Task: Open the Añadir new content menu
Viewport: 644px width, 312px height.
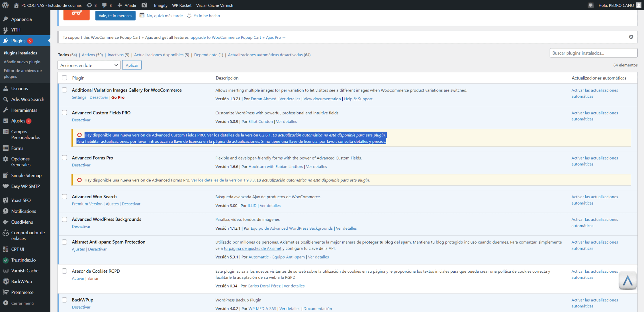Action: tap(127, 5)
